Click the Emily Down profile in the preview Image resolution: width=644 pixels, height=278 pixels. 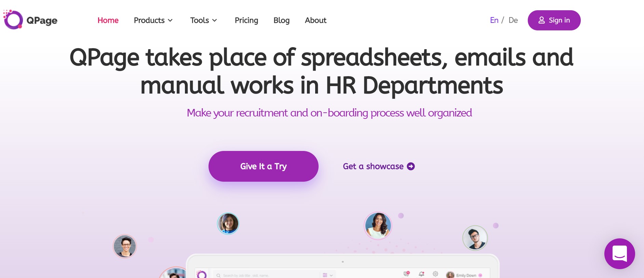(464, 275)
